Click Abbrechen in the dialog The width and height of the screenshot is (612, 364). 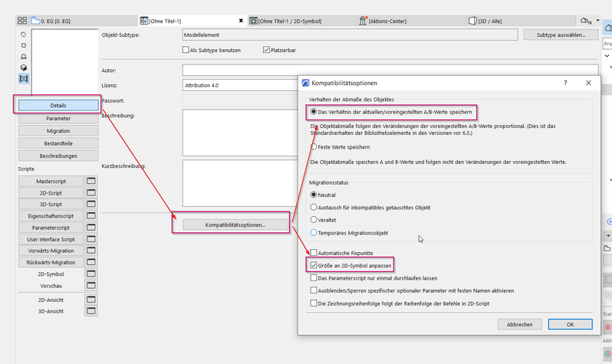[519, 324]
